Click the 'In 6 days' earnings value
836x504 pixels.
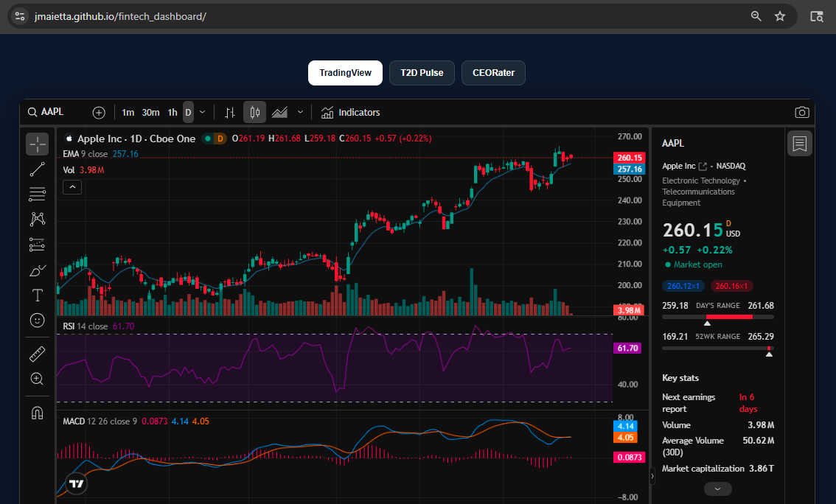click(x=748, y=403)
